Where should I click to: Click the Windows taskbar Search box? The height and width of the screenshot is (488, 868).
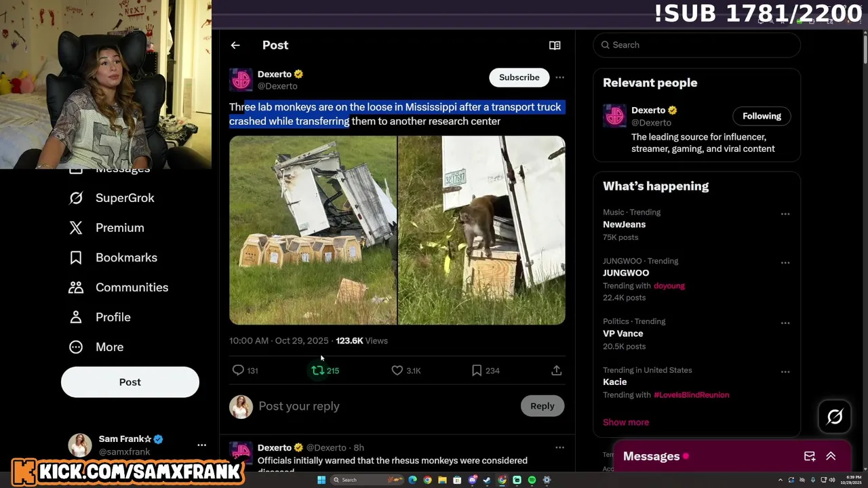[x=367, y=480]
